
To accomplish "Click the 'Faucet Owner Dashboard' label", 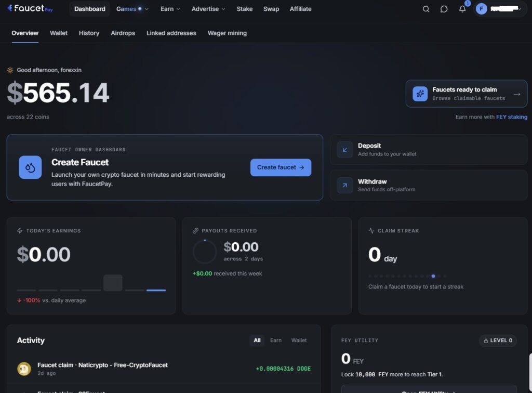I will [88, 150].
